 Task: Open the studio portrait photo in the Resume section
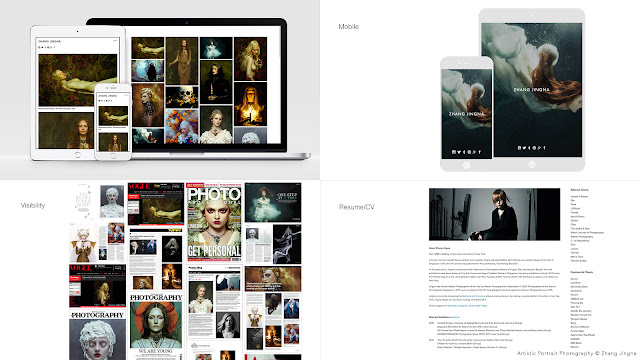tap(494, 214)
